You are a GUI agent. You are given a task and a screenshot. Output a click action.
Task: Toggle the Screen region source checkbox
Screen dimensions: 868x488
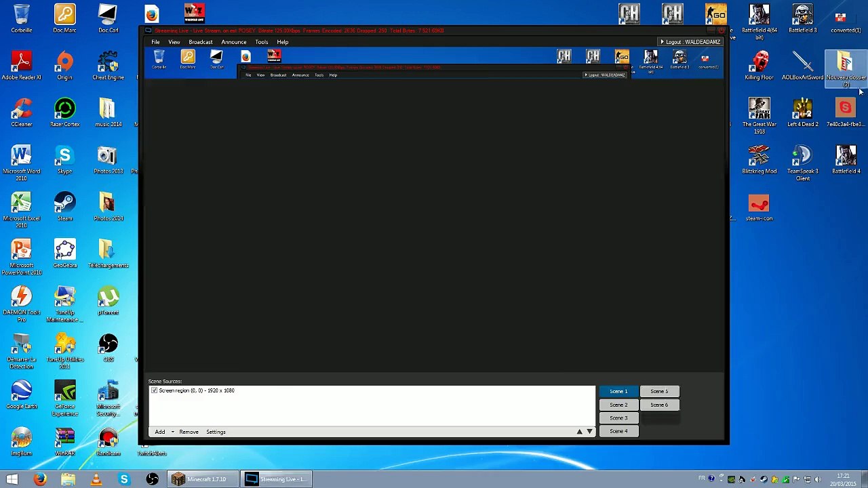pos(155,390)
